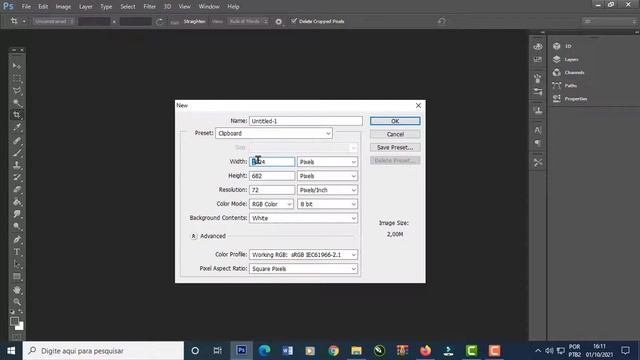Open the Channels panel

click(568, 72)
